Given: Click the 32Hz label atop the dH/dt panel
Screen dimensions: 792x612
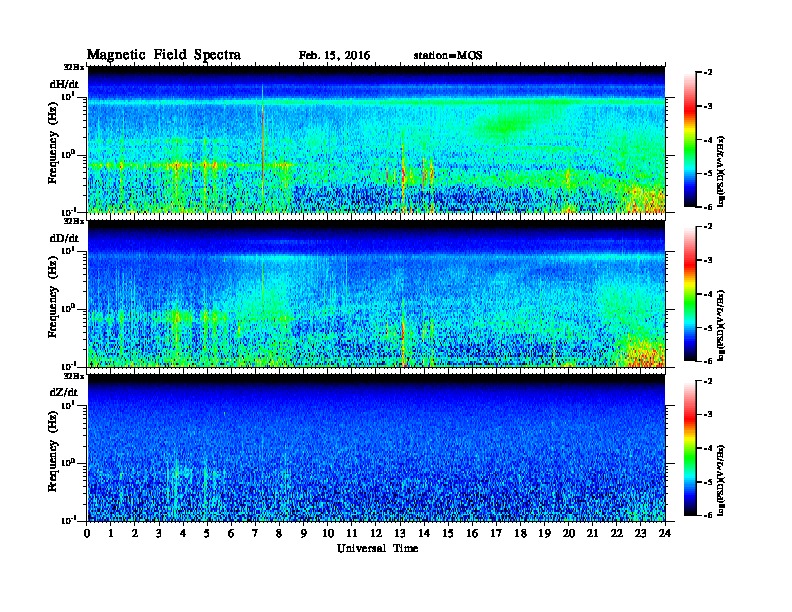Looking at the screenshot, I should point(73,67).
